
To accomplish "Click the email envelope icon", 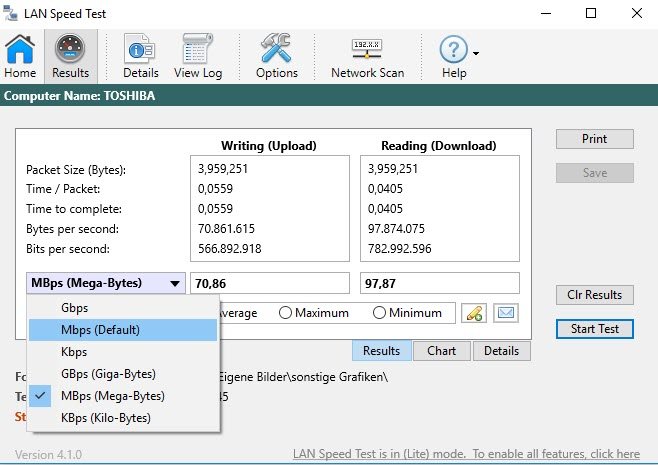I will (x=506, y=313).
